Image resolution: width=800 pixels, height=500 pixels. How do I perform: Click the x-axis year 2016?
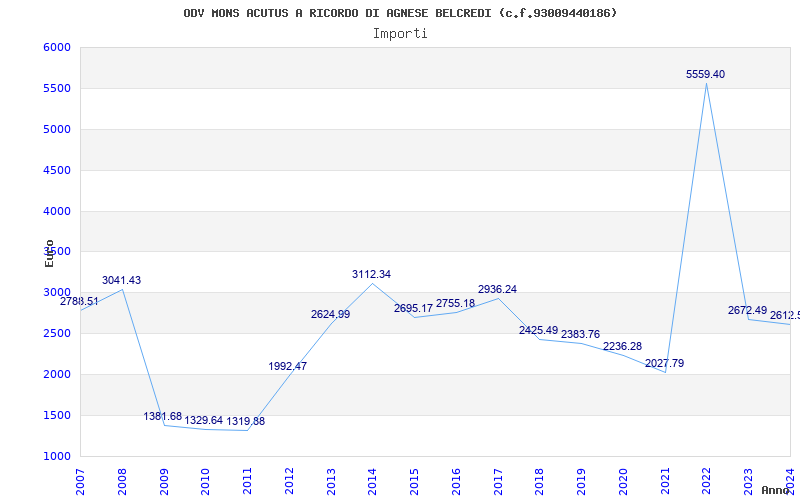click(456, 482)
